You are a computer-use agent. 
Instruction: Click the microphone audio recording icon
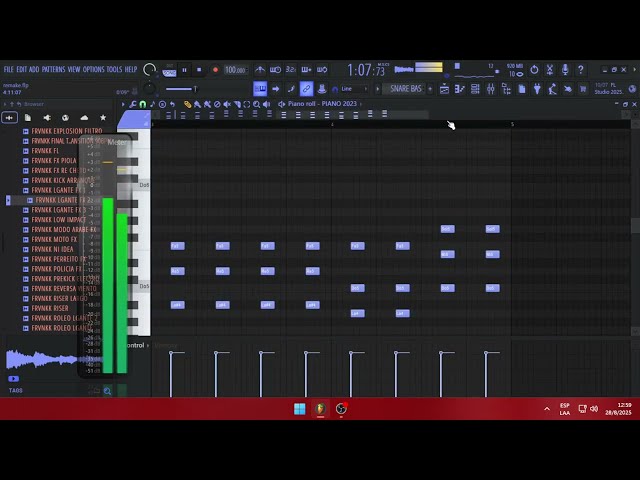tap(565, 70)
